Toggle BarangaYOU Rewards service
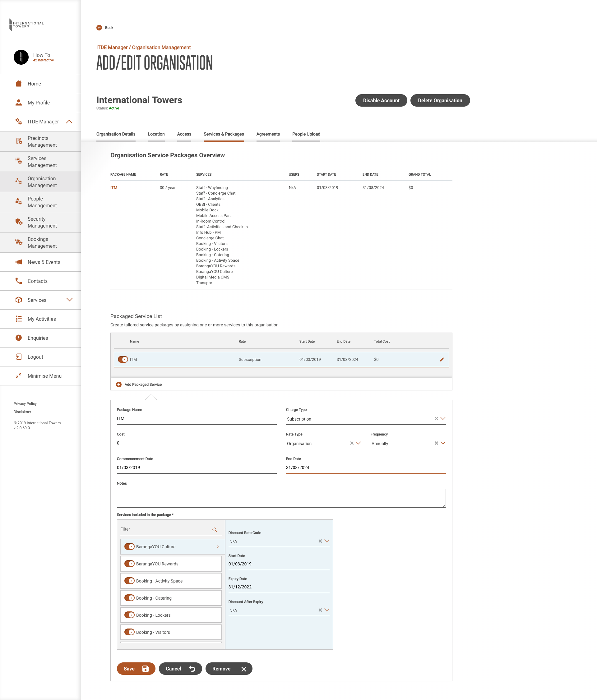 (x=129, y=564)
